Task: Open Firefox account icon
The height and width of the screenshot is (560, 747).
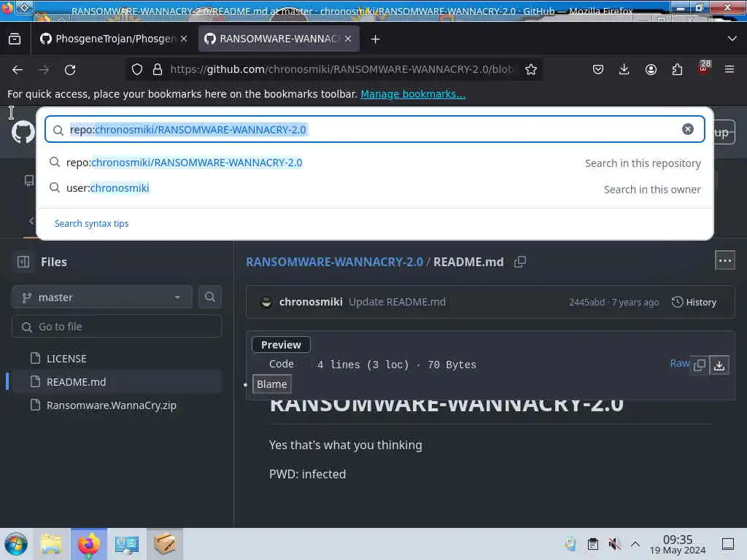Action: [651, 69]
